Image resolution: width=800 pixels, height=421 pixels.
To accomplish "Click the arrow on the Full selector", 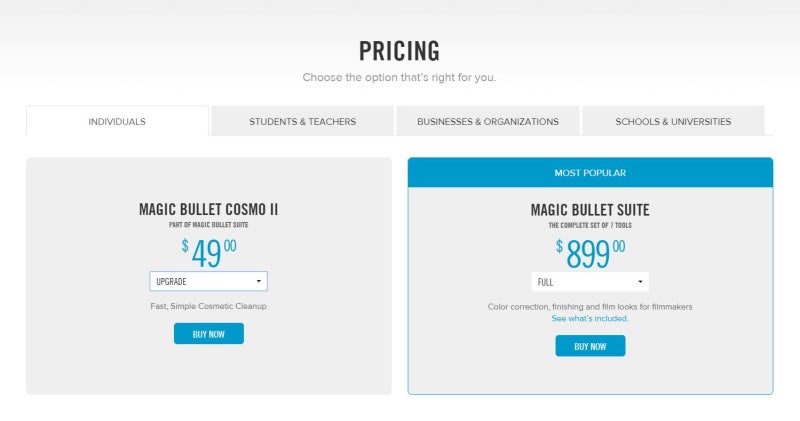I will [x=640, y=282].
